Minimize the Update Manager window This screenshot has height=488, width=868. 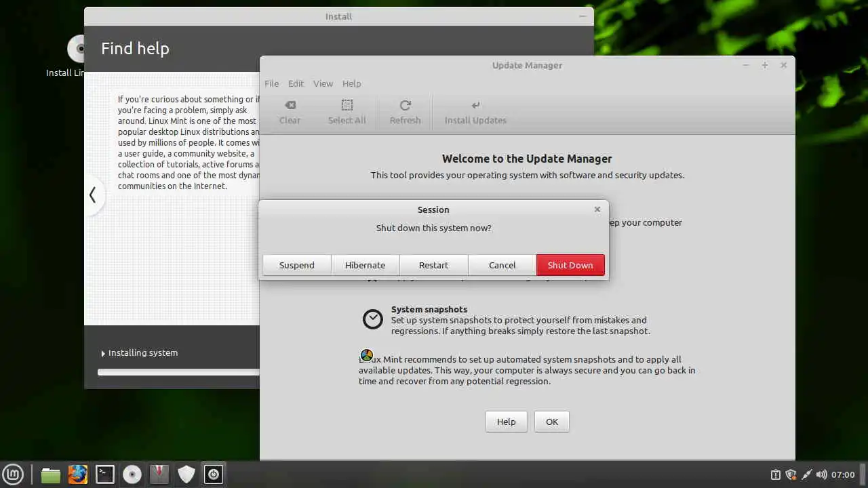pos(746,65)
